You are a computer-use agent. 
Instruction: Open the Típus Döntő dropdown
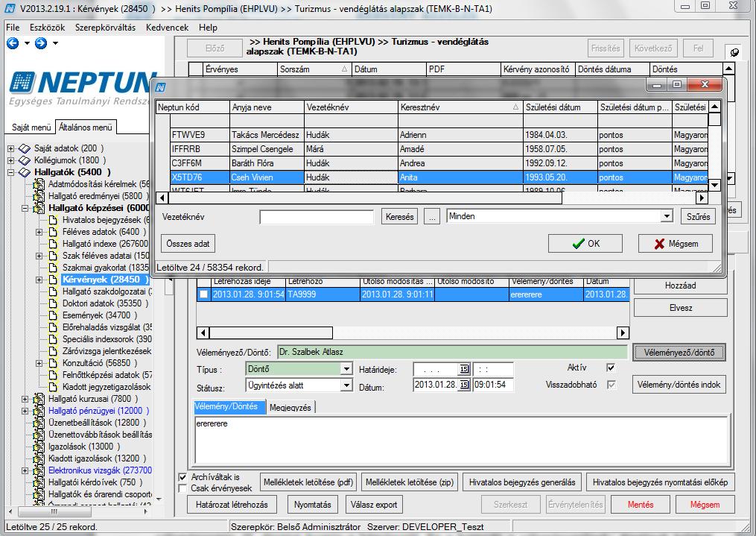click(346, 369)
